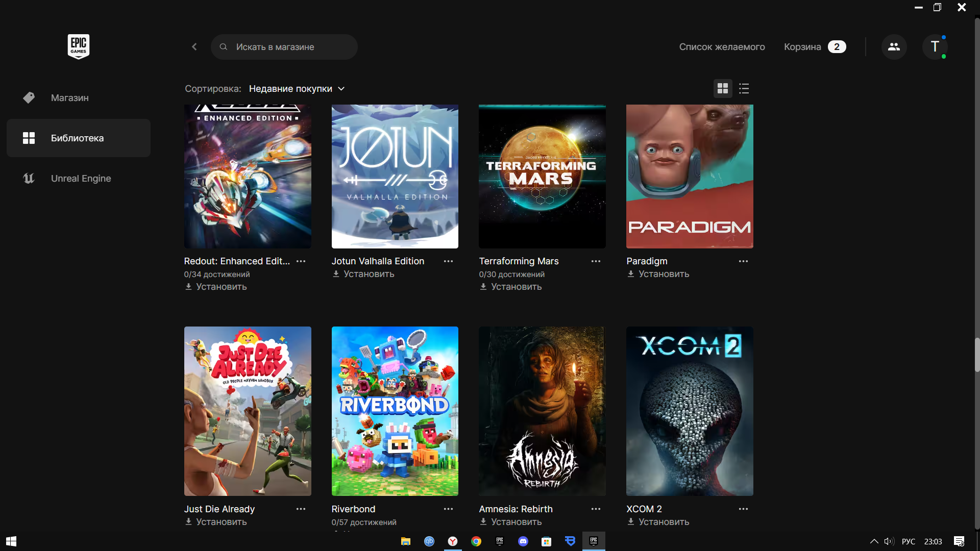The image size is (980, 551).
Task: Open the Riverbond cover
Action: pyautogui.click(x=395, y=411)
